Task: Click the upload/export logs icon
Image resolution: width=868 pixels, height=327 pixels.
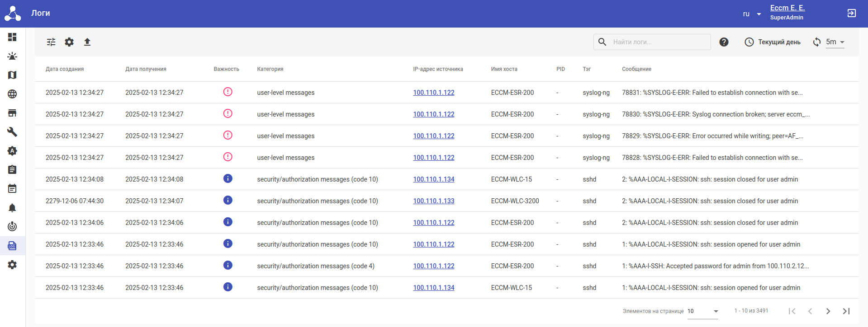Action: [87, 42]
